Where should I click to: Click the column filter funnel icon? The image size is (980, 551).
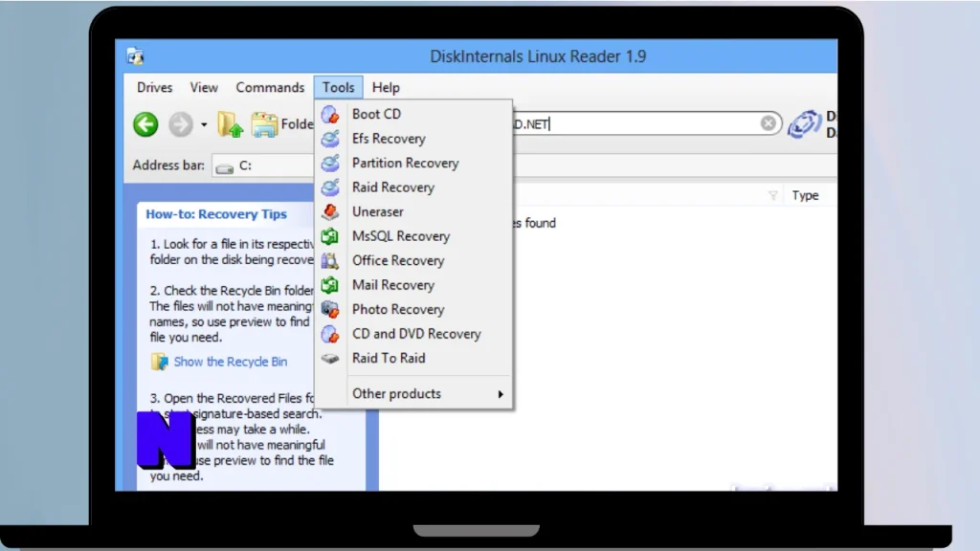(773, 195)
